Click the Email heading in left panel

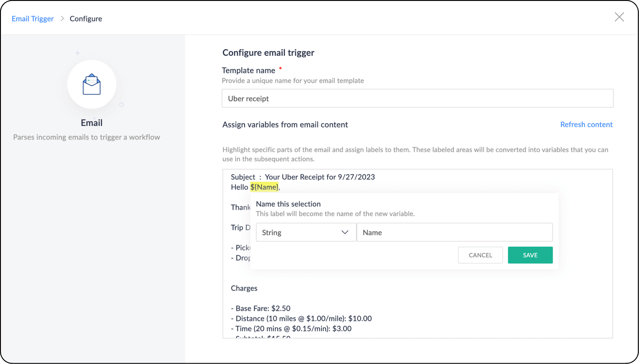coord(92,123)
